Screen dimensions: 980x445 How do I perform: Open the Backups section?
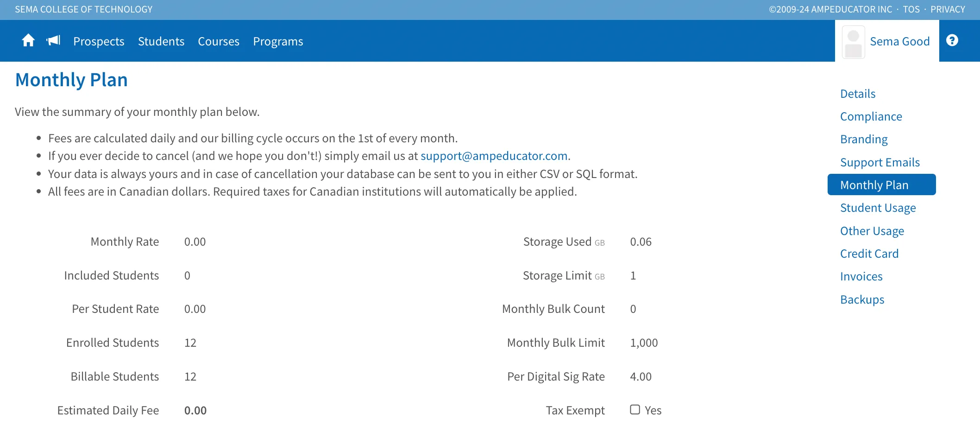tap(862, 299)
